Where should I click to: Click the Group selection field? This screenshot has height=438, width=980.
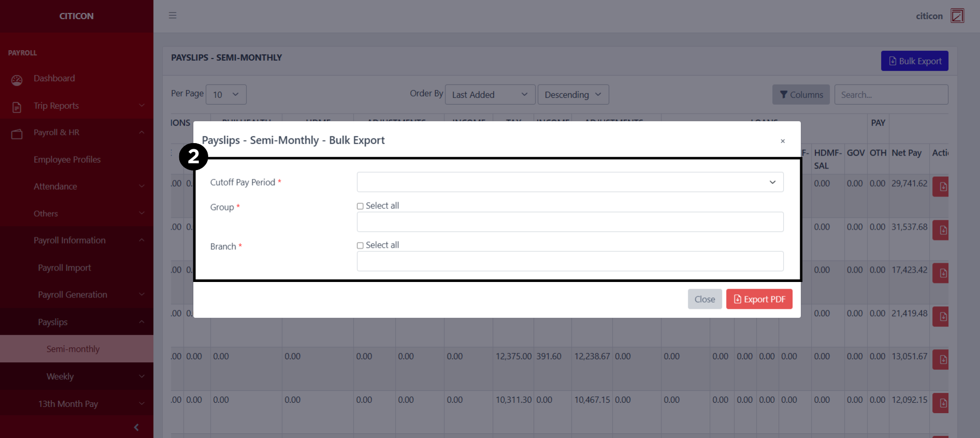pos(570,222)
